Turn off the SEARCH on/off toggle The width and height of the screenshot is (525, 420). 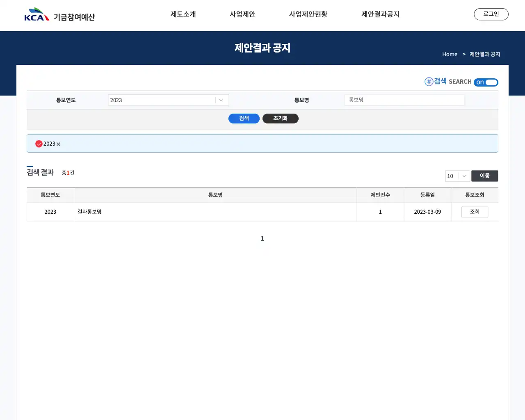[486, 82]
